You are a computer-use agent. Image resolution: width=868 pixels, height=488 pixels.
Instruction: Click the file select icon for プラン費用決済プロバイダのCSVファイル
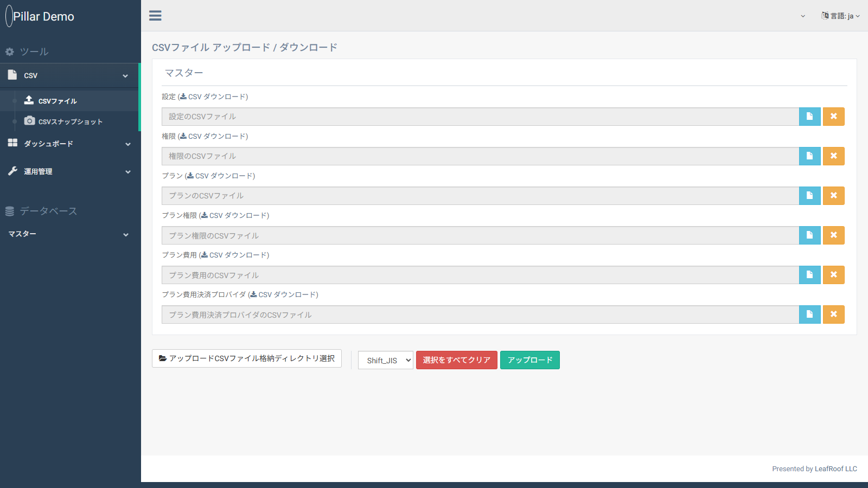809,314
